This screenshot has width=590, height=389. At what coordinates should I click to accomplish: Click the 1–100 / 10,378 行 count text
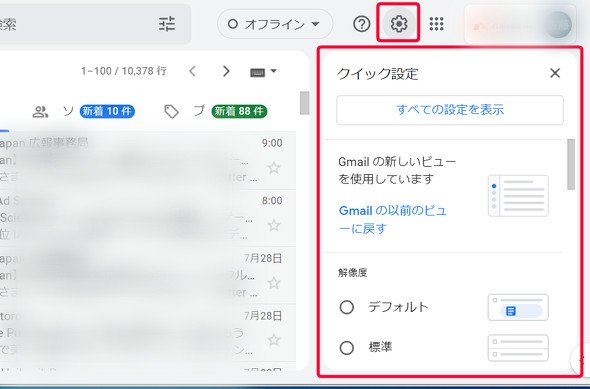(123, 71)
